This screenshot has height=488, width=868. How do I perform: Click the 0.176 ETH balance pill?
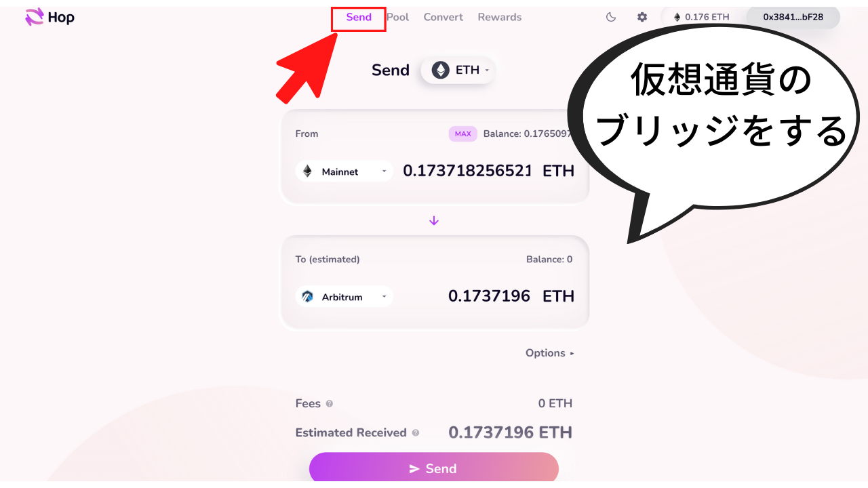tap(701, 17)
